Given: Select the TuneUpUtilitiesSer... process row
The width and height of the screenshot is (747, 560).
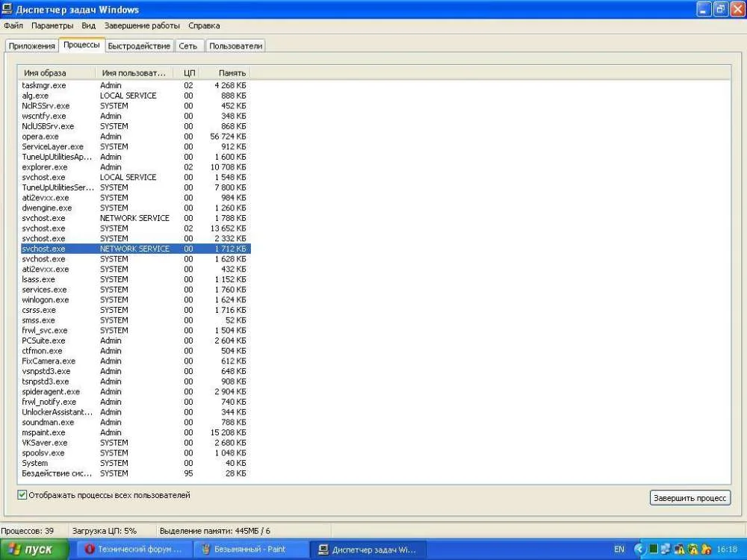Looking at the screenshot, I should tap(135, 187).
